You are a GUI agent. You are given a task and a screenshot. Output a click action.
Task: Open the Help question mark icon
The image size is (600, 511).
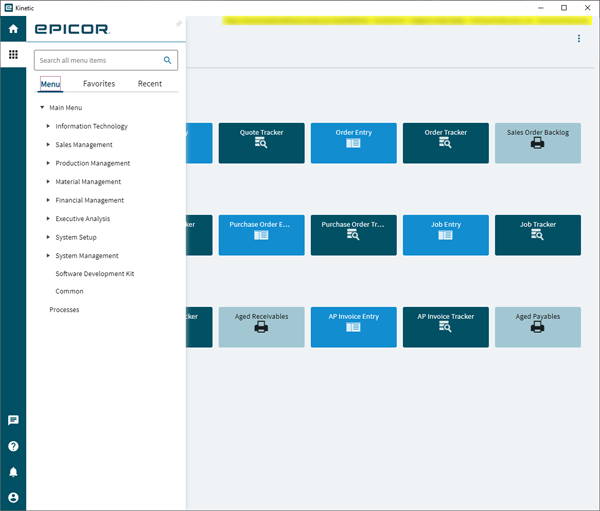(13, 446)
